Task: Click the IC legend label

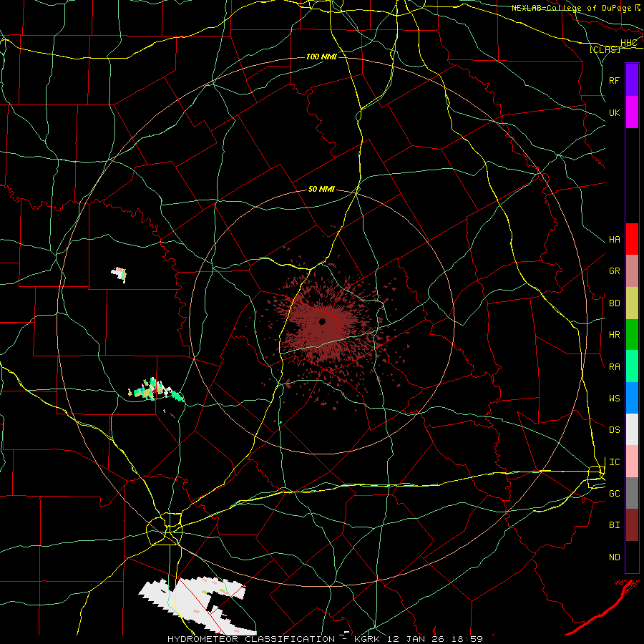Action: 614,462
